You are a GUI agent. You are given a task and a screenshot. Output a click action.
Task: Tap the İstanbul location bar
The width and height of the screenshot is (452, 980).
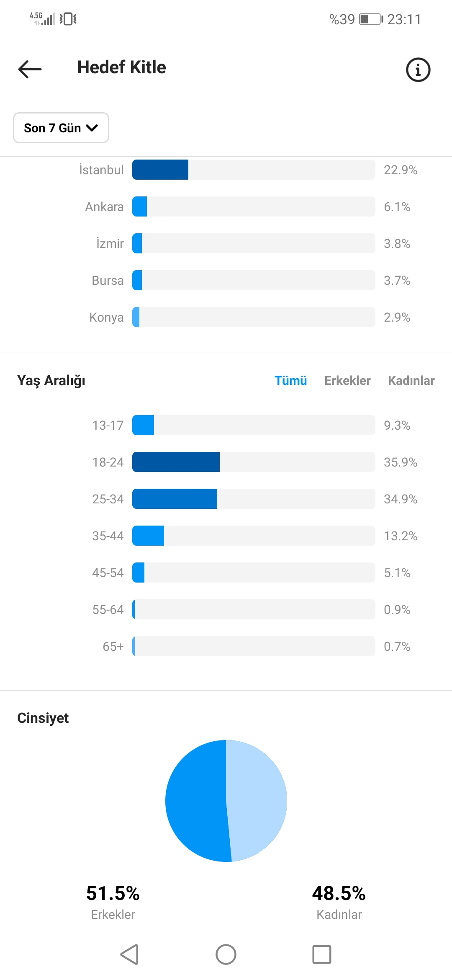[x=254, y=170]
